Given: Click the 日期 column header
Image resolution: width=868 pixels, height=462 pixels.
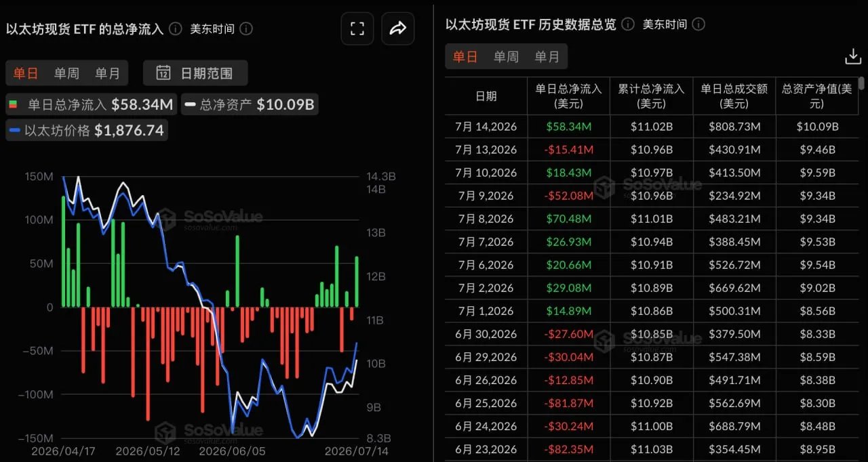Looking at the screenshot, I should click(486, 96).
